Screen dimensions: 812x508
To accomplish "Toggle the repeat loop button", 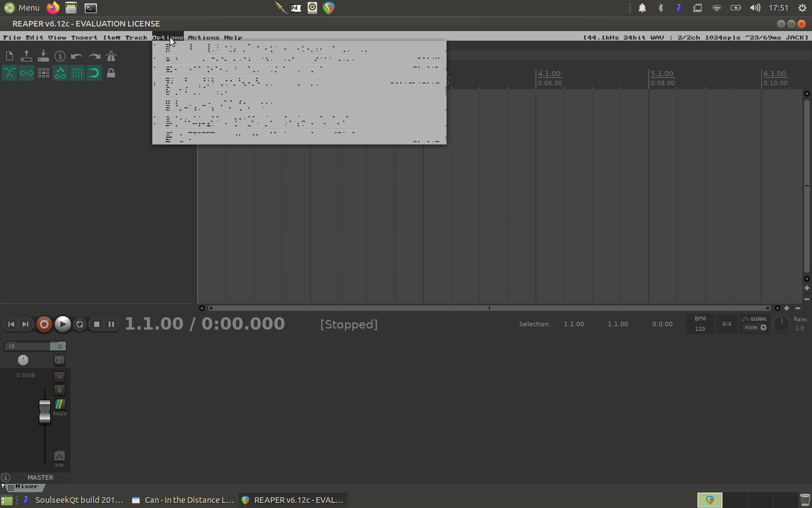I will [x=80, y=324].
